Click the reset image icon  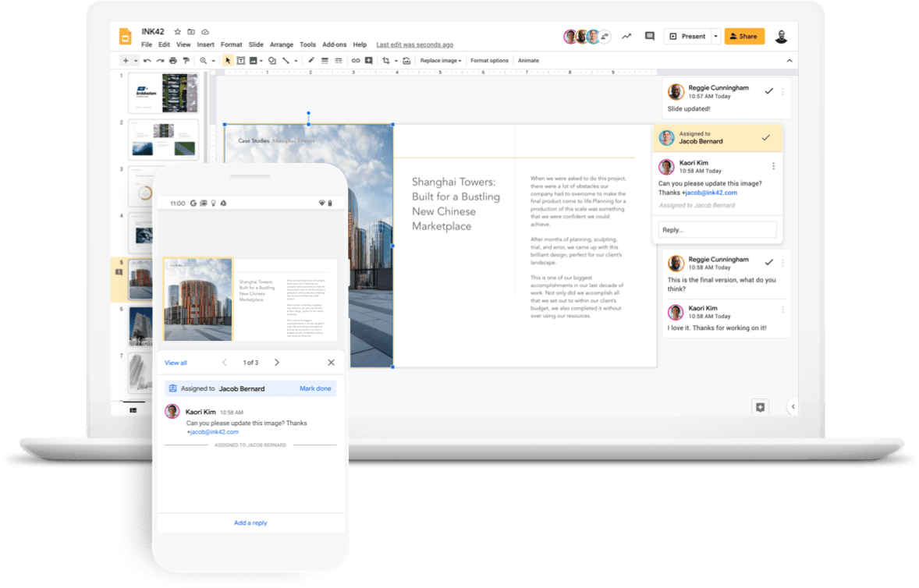pyautogui.click(x=406, y=60)
